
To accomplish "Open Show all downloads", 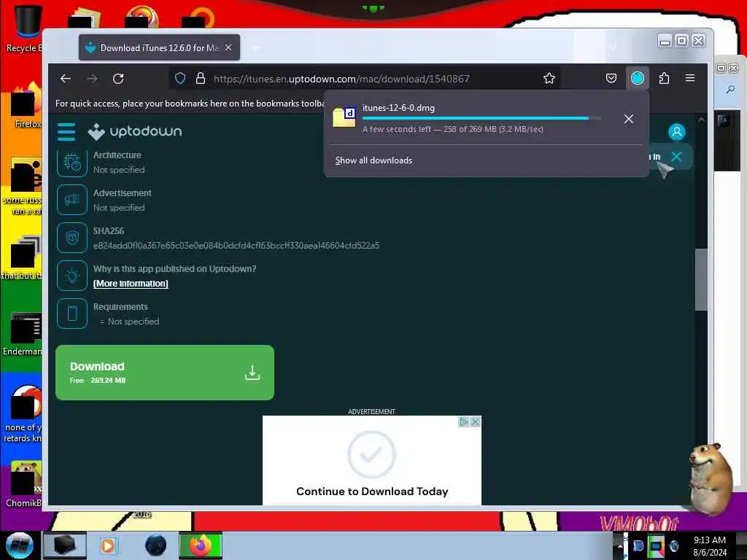I will [373, 160].
